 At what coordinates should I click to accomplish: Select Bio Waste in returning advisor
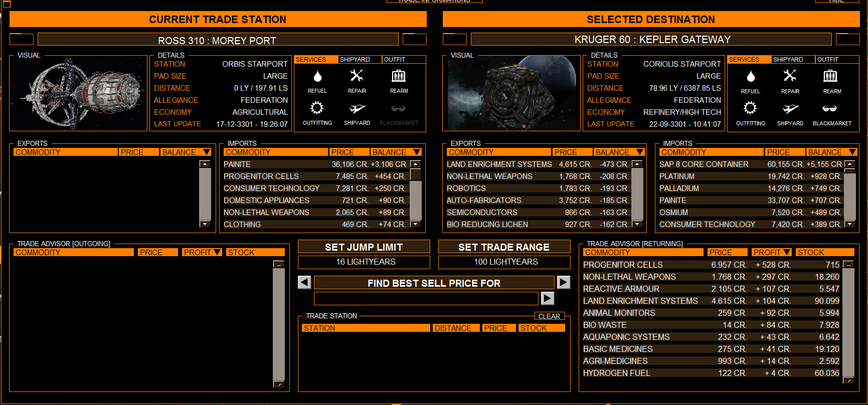(x=711, y=325)
